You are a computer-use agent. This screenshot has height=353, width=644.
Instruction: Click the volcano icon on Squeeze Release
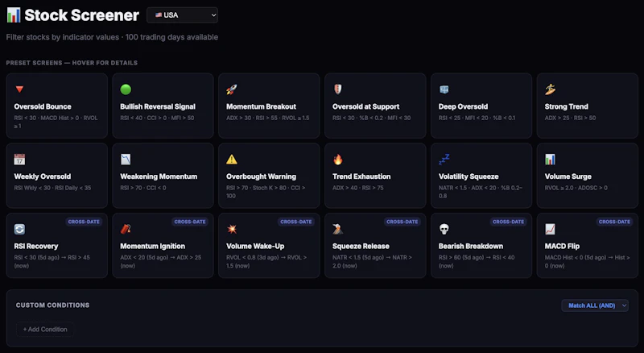tap(337, 229)
